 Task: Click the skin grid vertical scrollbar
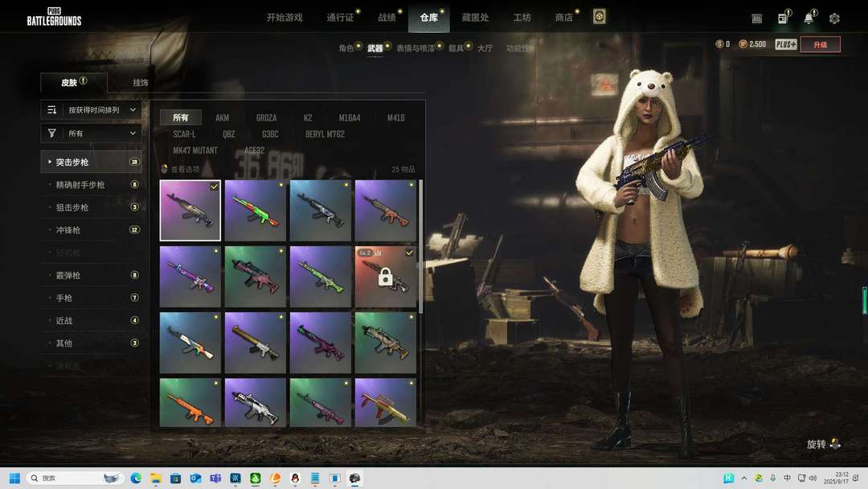coord(420,246)
